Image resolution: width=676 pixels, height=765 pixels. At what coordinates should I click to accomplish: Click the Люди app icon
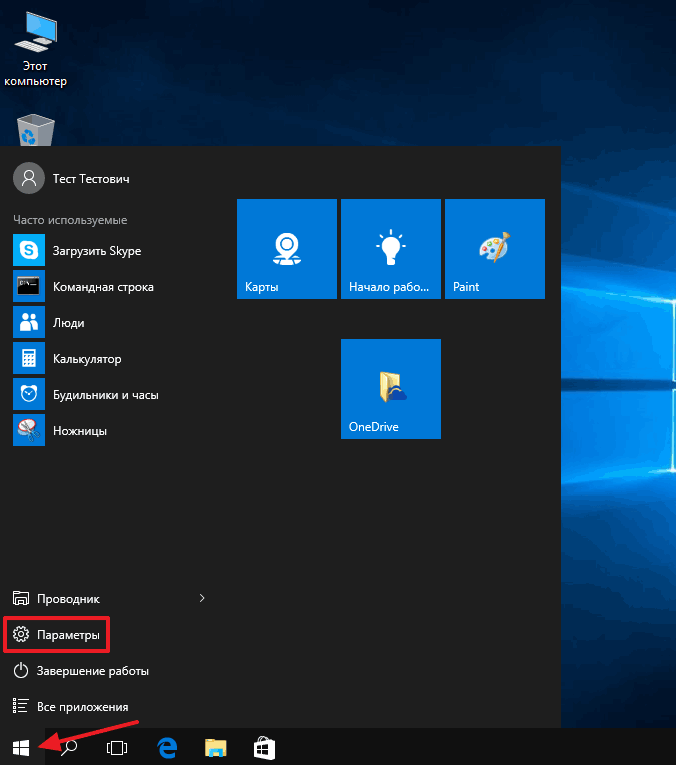29,322
